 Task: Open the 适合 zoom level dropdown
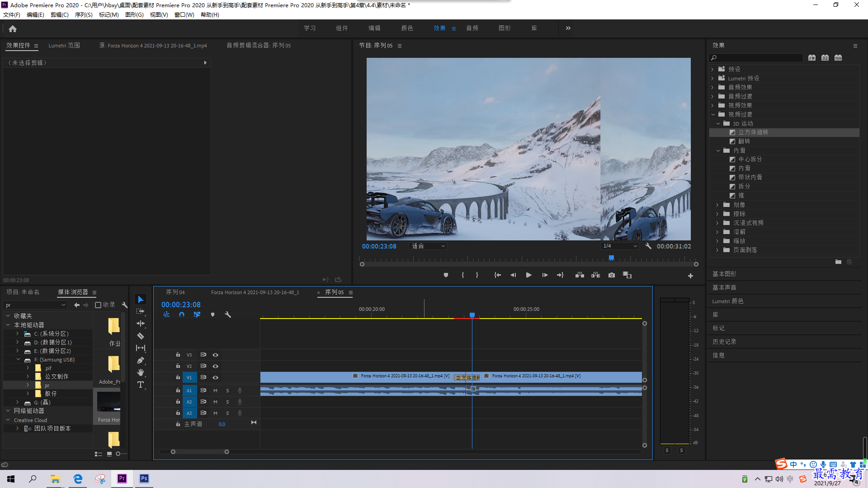(x=428, y=246)
